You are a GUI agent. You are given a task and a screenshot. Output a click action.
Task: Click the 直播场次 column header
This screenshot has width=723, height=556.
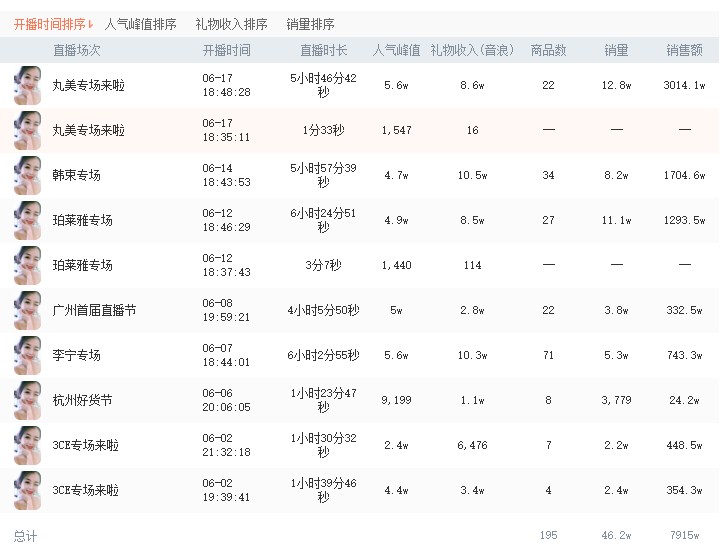tap(77, 50)
